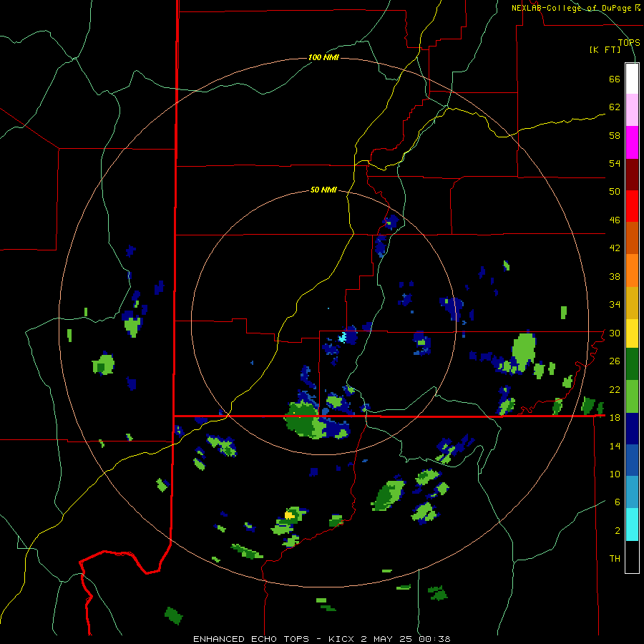The image size is (644, 644).
Task: Click the white swatch in the tops legend
Action: (x=632, y=79)
